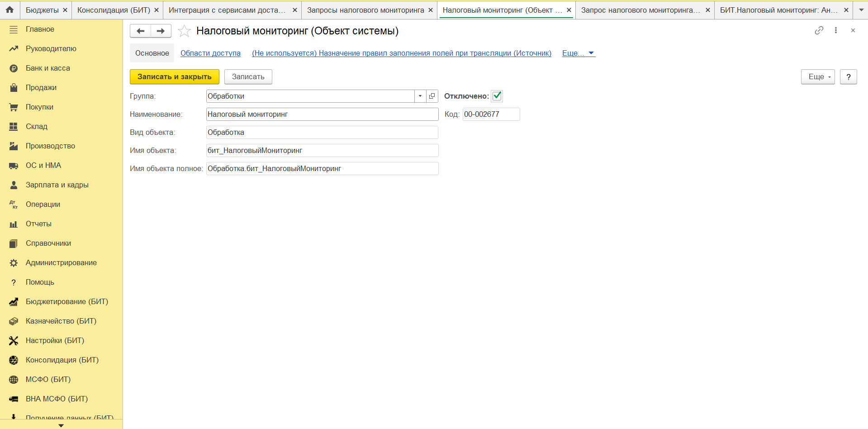Click the Код input field
The image size is (868, 429).
(491, 114)
